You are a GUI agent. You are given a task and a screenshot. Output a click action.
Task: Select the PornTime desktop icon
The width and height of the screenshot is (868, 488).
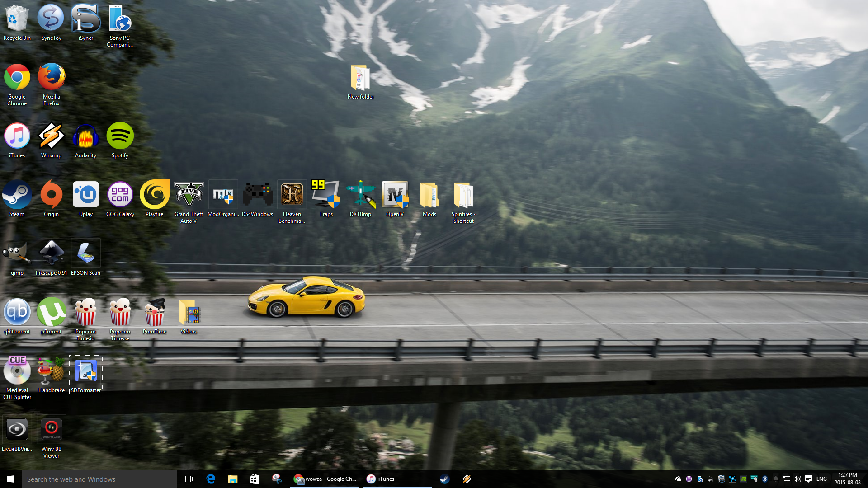pos(154,316)
